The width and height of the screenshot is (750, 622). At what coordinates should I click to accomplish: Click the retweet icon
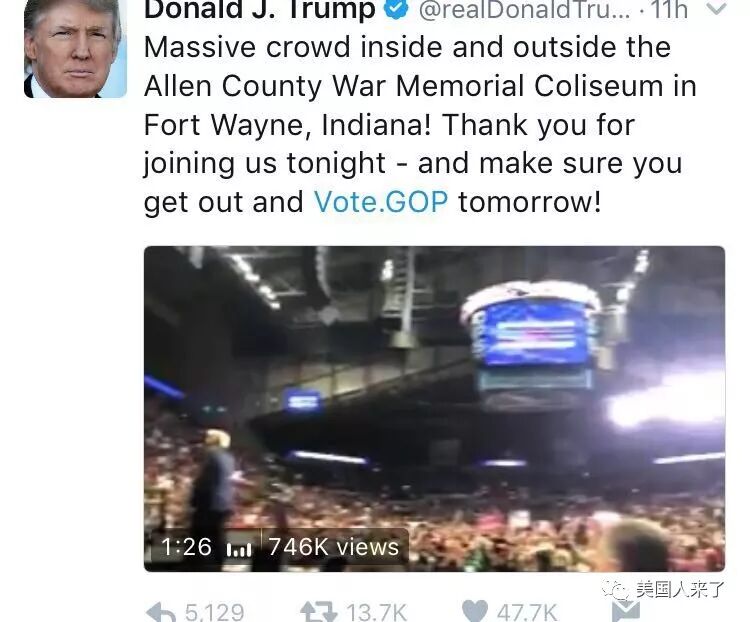(x=316, y=612)
